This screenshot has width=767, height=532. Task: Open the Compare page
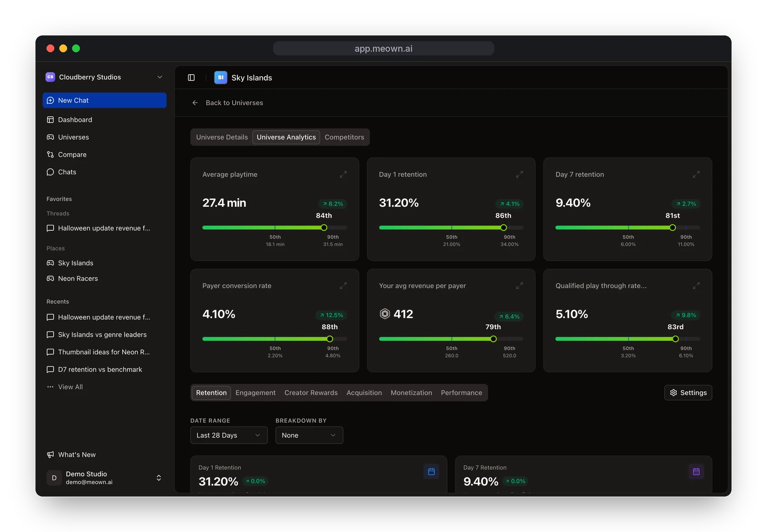pos(104,155)
